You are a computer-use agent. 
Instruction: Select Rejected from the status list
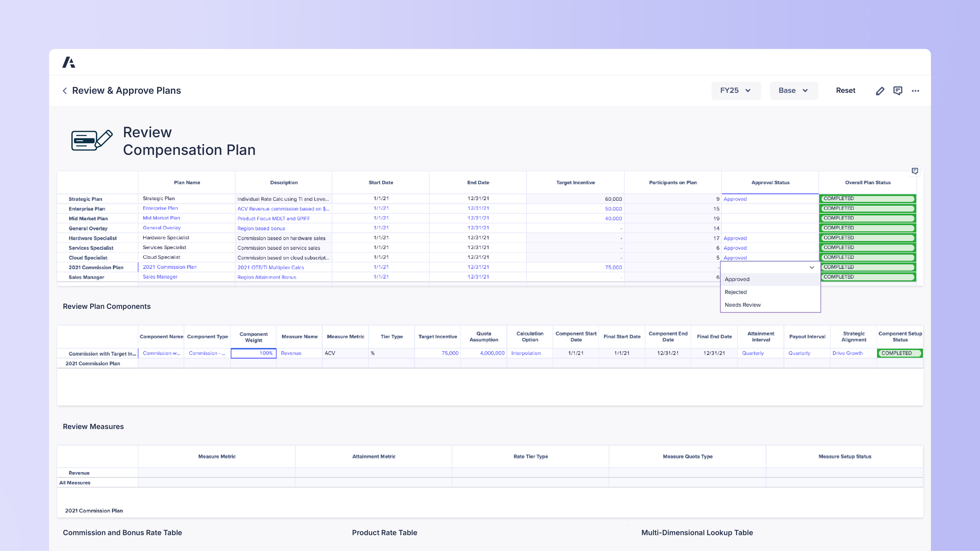tap(735, 292)
